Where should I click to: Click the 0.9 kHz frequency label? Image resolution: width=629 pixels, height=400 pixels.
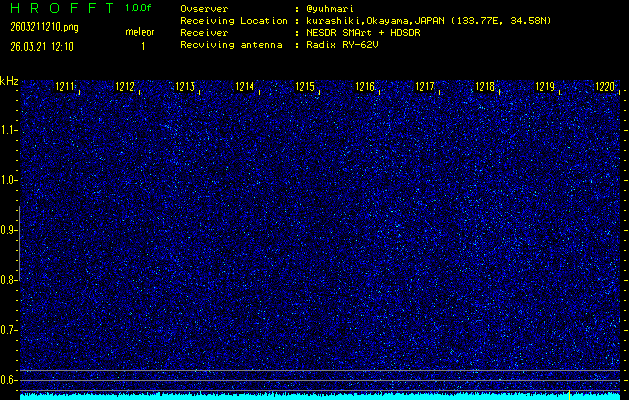pos(6,230)
